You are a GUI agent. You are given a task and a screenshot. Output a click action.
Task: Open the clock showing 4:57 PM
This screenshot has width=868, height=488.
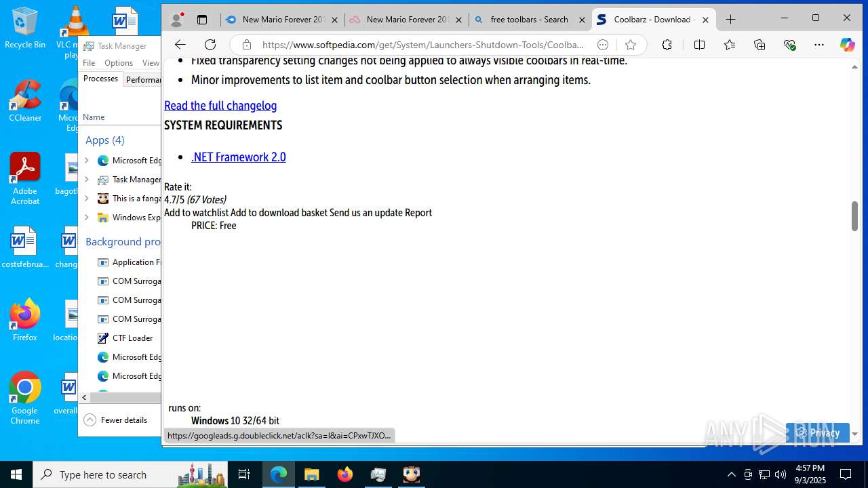pyautogui.click(x=810, y=474)
